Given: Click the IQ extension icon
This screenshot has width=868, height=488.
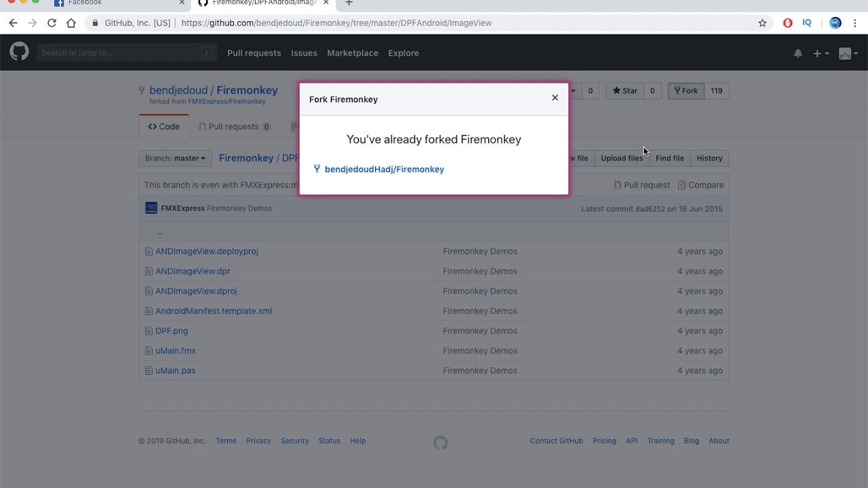Looking at the screenshot, I should click(x=807, y=22).
